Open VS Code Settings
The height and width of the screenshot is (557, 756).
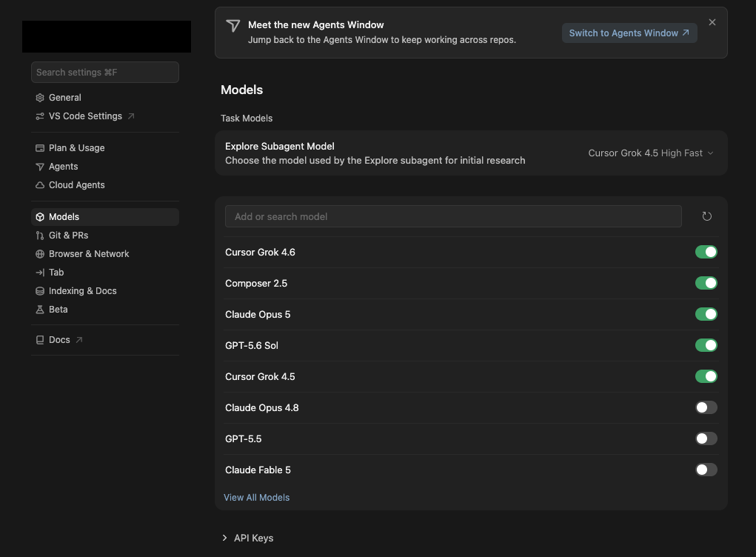pyautogui.click(x=105, y=116)
